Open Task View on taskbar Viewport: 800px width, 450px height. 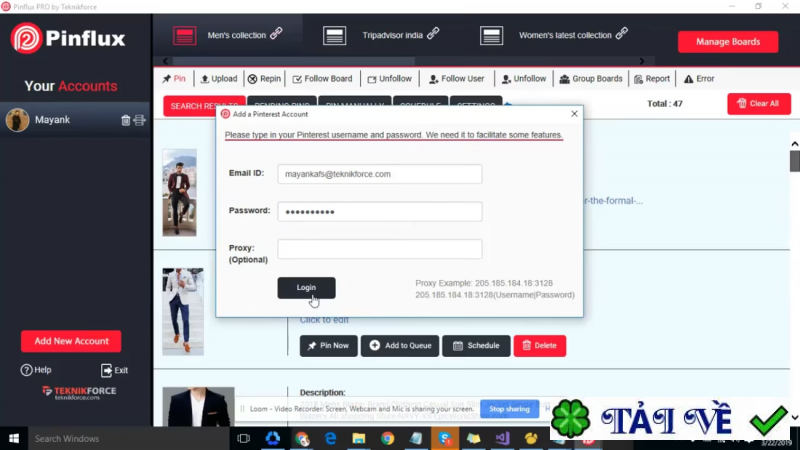(243, 438)
